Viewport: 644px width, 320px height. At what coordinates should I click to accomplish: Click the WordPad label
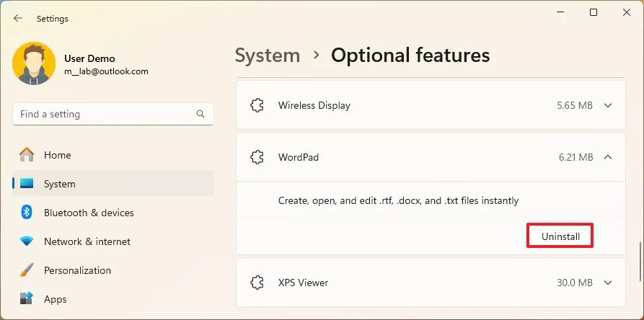299,157
